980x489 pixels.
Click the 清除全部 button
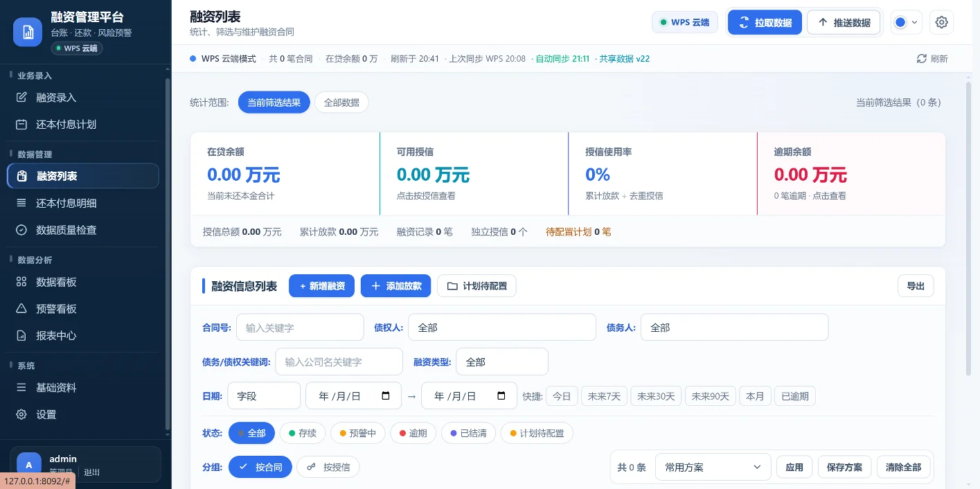click(904, 467)
